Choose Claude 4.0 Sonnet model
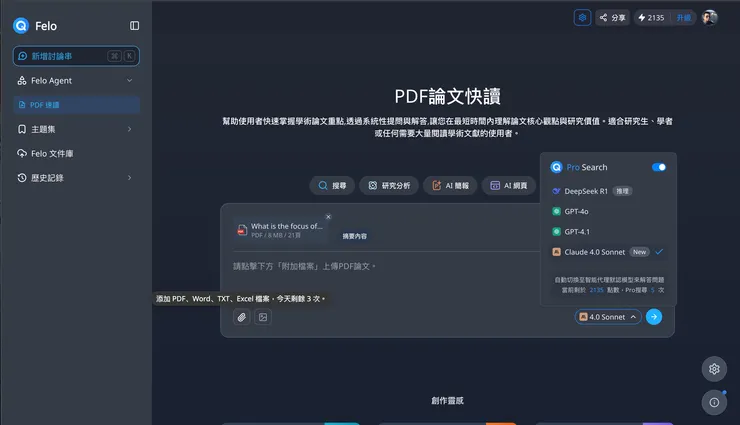The height and width of the screenshot is (425, 740). click(x=608, y=252)
